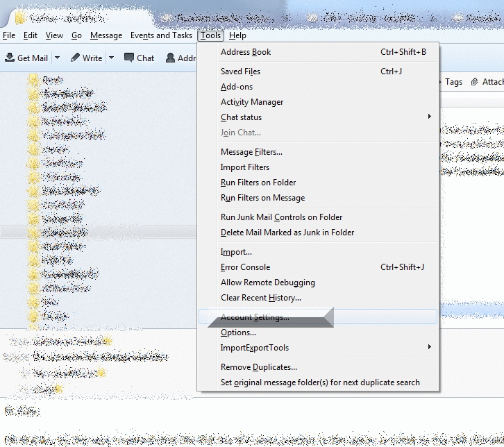504x447 pixels.
Task: Click the Write button label
Action: 92,58
